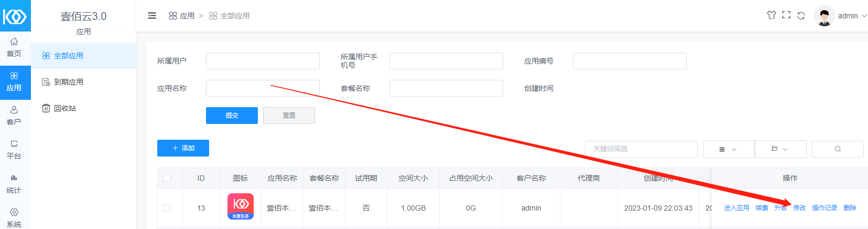Viewport: 868px width, 229px height.
Task: Click 修改 edit link in row 13
Action: coord(799,208)
